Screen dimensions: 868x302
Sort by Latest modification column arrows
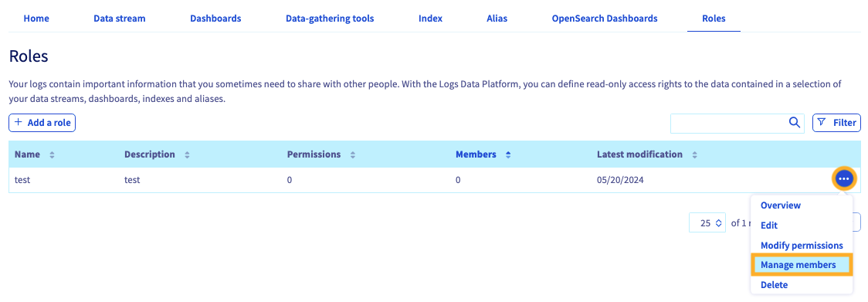pyautogui.click(x=694, y=155)
